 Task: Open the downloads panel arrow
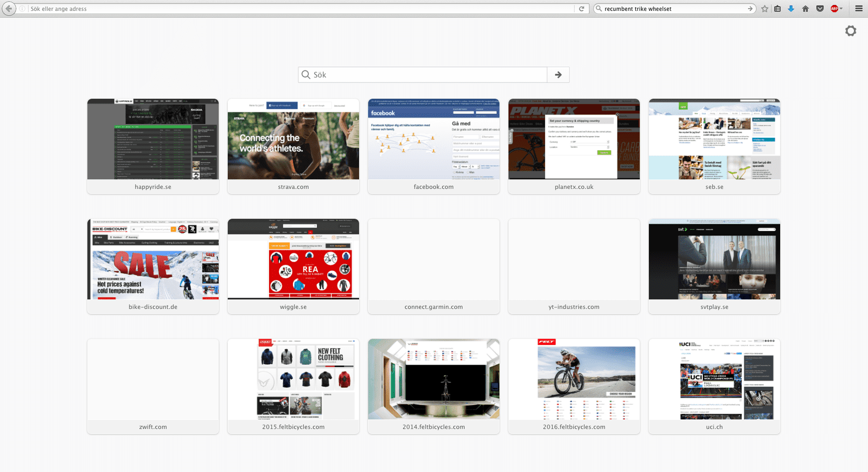791,9
